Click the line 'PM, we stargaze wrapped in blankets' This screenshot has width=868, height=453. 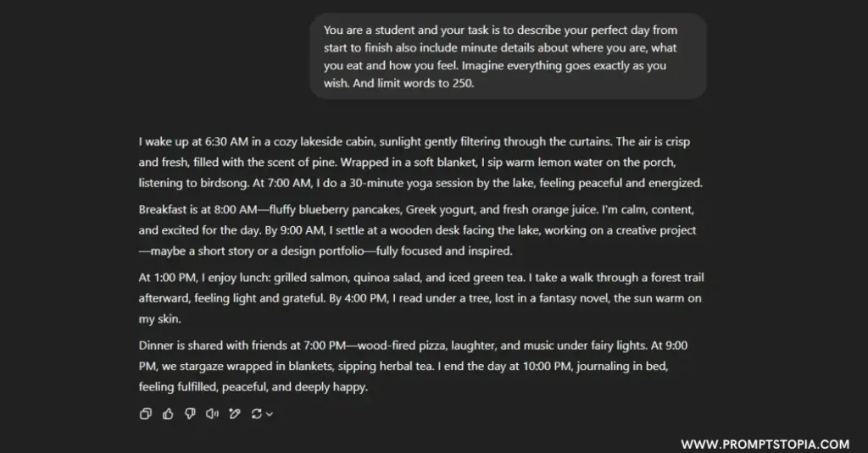tap(403, 366)
